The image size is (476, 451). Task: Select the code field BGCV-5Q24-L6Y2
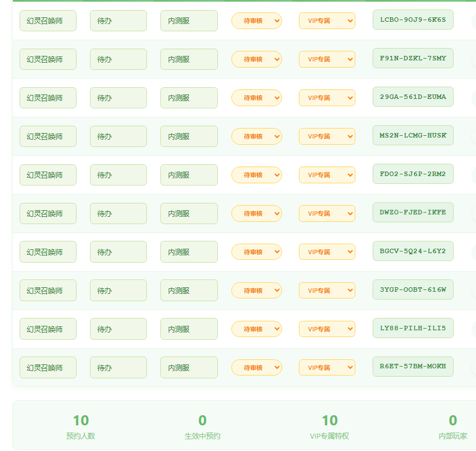point(413,251)
